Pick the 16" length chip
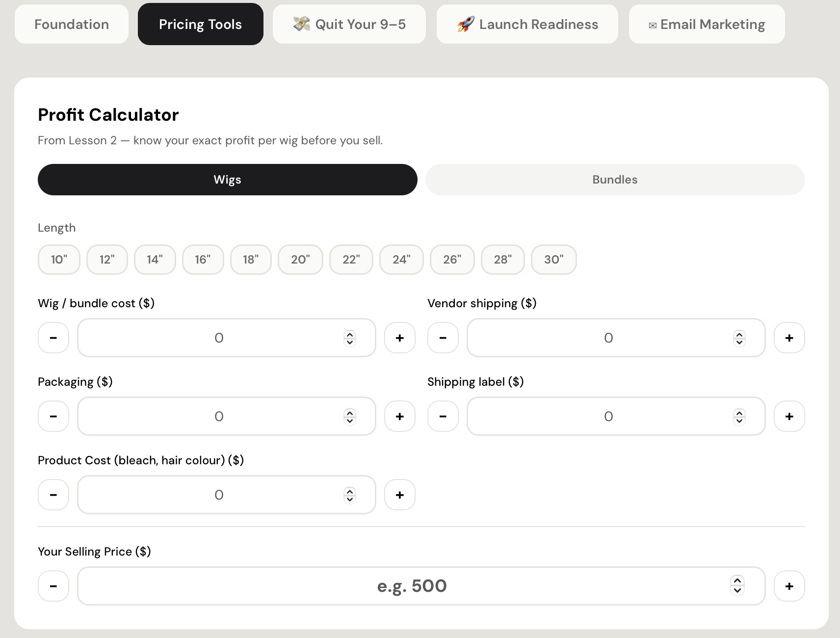 203,260
